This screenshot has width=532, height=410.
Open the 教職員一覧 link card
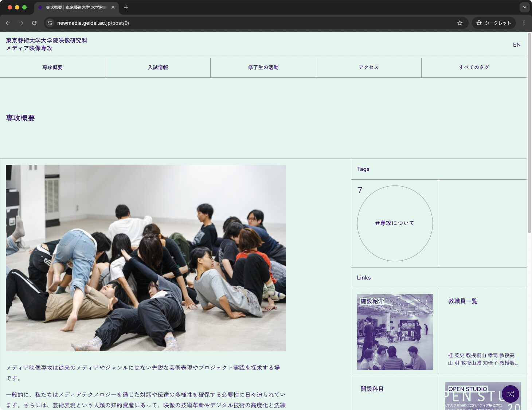[482, 332]
